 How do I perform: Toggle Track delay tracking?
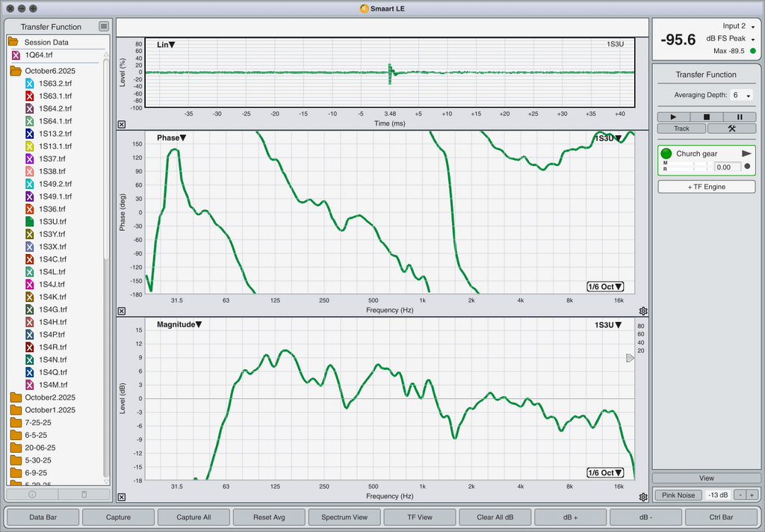point(681,129)
